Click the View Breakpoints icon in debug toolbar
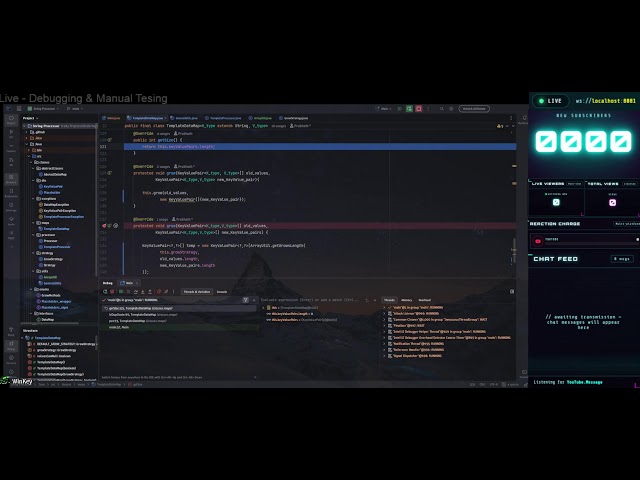This screenshot has width=640, height=480. pyautogui.click(x=159, y=291)
